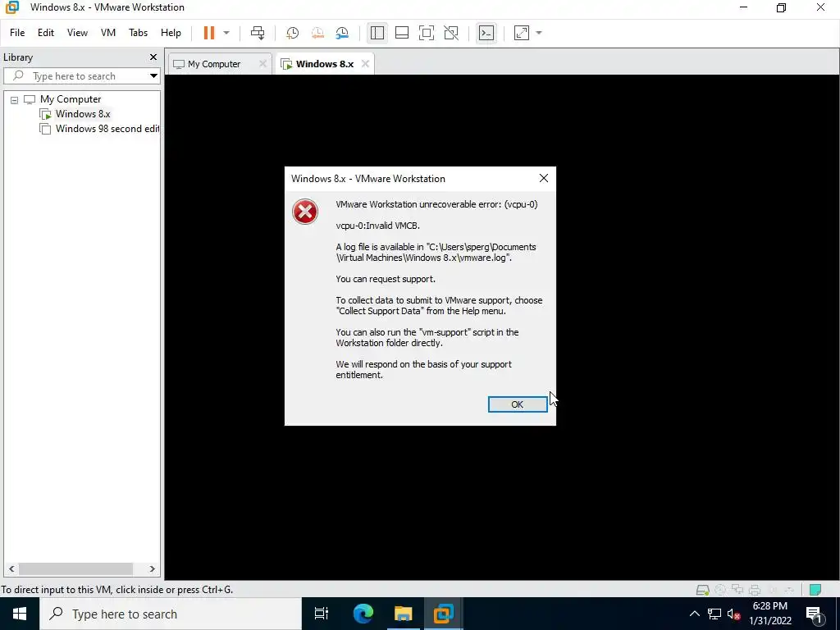Viewport: 840px width, 630px height.
Task: Enter full screen mode via toolbar icon
Action: click(427, 33)
